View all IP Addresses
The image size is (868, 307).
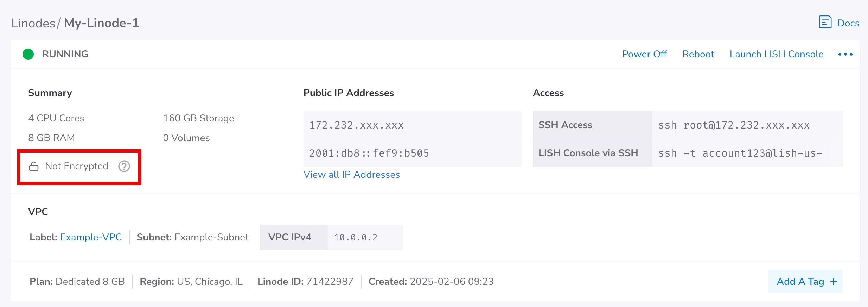(x=351, y=175)
